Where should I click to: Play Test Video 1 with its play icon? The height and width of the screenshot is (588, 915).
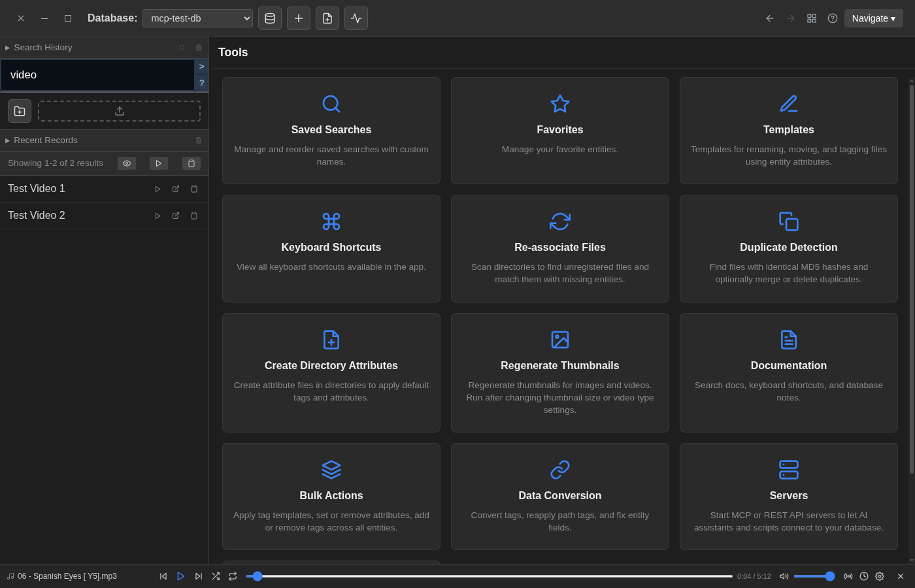pyautogui.click(x=157, y=189)
